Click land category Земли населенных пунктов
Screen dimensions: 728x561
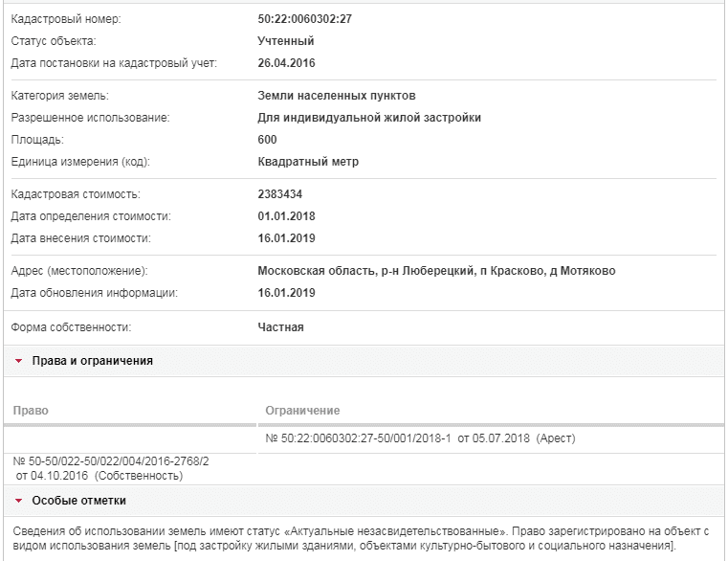pos(337,96)
